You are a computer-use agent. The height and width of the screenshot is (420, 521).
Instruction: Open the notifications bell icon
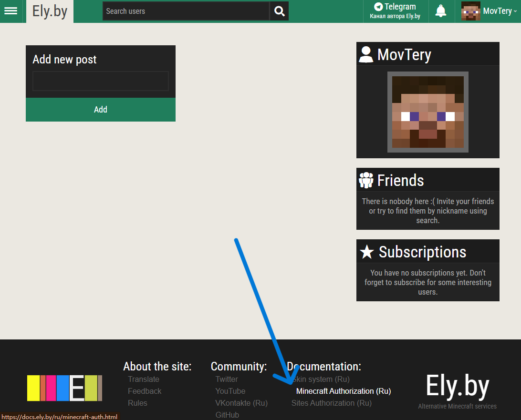tap(441, 11)
